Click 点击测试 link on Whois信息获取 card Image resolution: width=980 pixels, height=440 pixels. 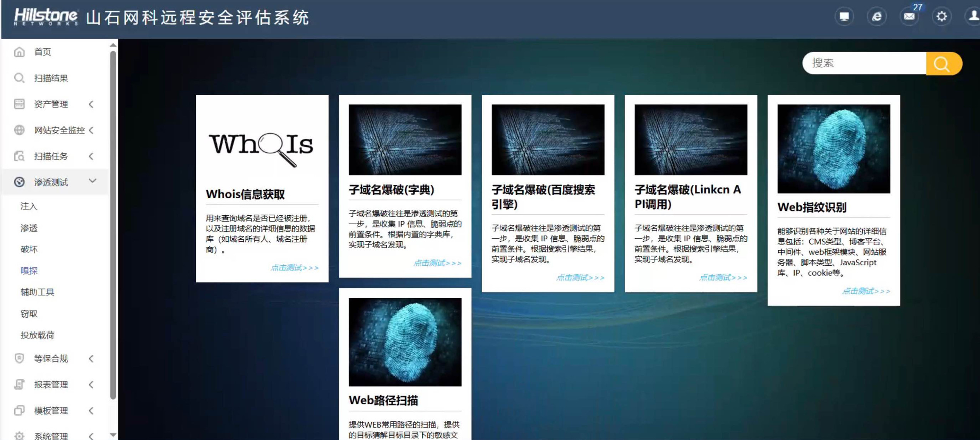tap(294, 267)
